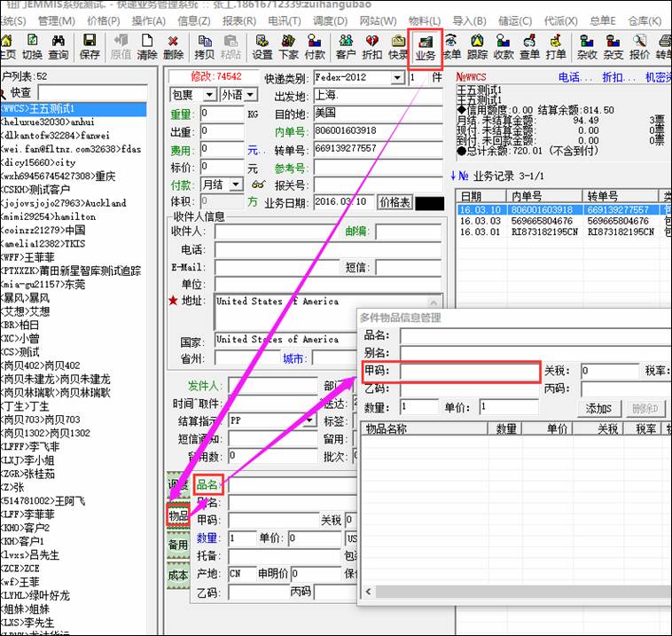Screen dimensions: 672x636
Task: Click the 添加S button in item dialog
Action: [x=598, y=408]
